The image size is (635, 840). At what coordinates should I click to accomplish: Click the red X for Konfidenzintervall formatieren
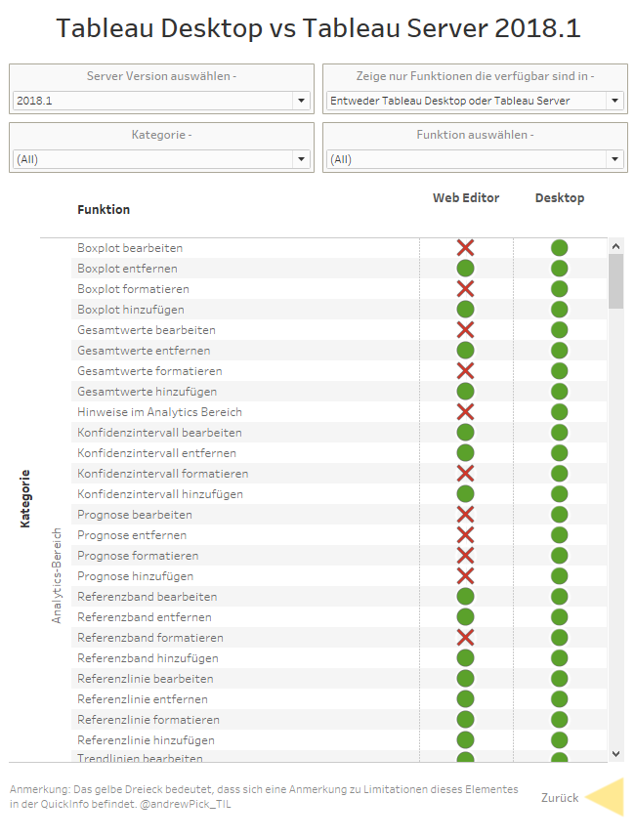pyautogui.click(x=465, y=474)
